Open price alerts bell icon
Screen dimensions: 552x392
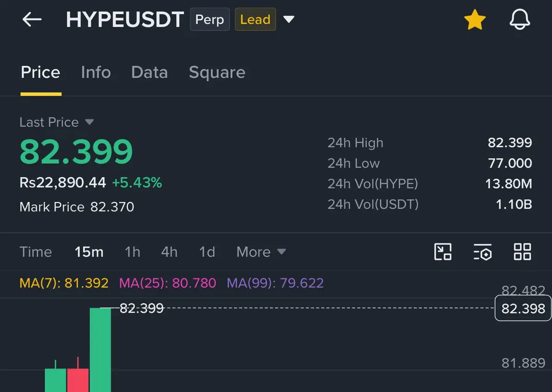tap(520, 20)
